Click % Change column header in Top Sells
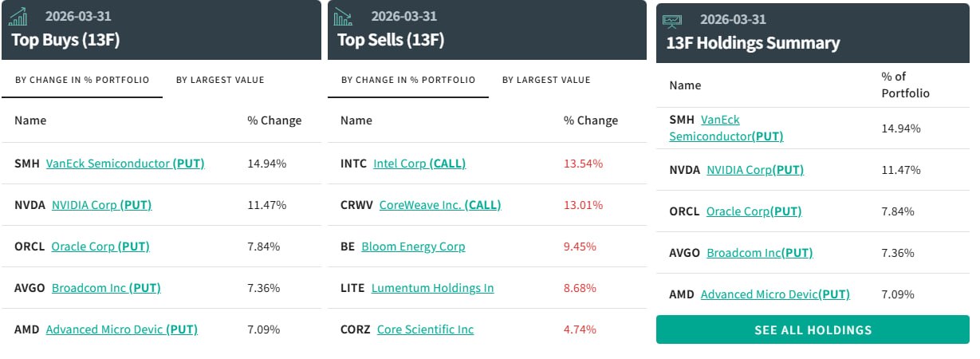980x359 pixels. pyautogui.click(x=591, y=120)
